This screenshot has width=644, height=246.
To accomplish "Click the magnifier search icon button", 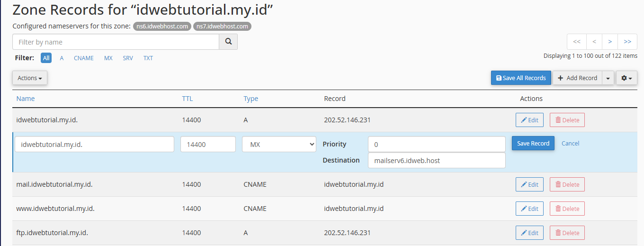I will click(x=228, y=42).
